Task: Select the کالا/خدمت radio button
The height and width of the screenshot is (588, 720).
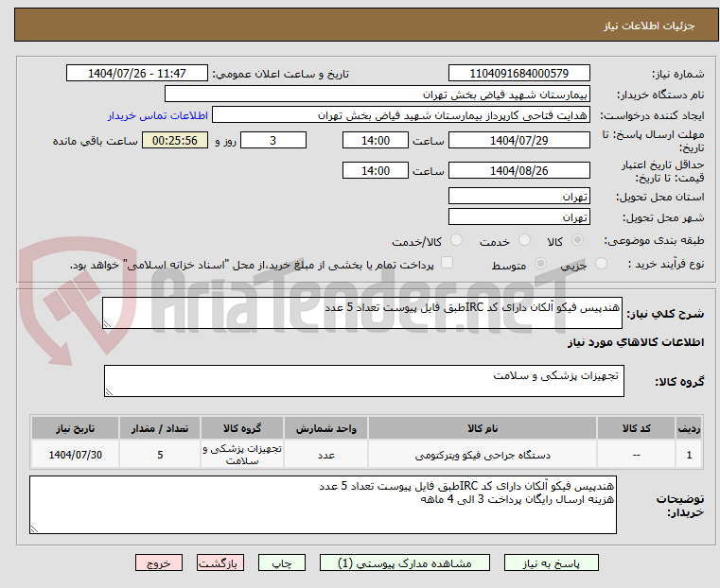Action: tap(456, 240)
